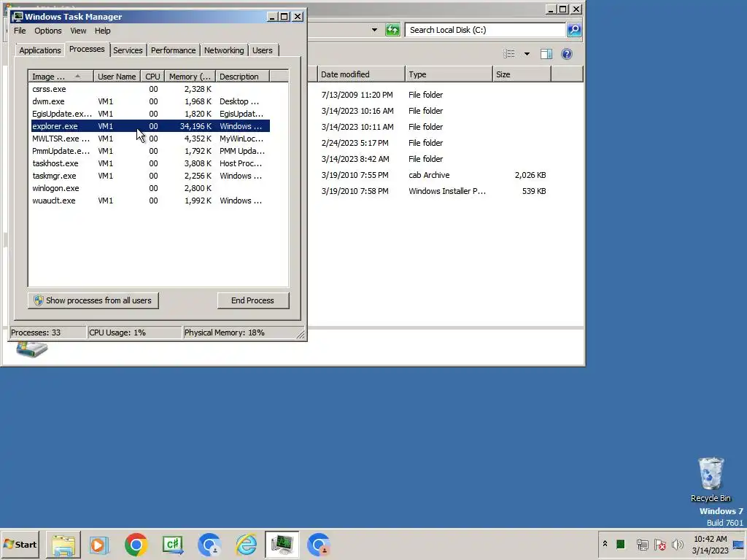The height and width of the screenshot is (560, 747).
Task: Sort processes by Image Name column
Action: (60, 77)
